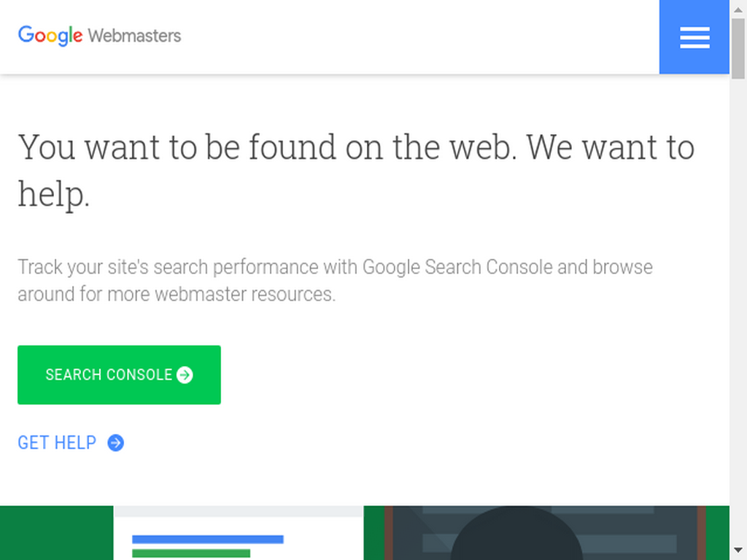Click the vertical scrollbar thumb
747x560 pixels.
(x=738, y=49)
